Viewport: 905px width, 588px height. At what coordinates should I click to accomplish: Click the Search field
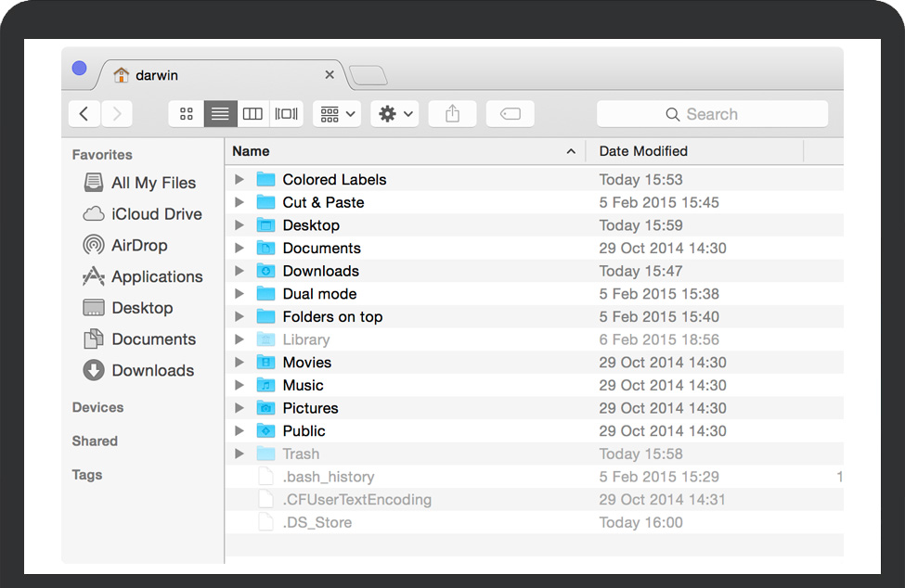(x=712, y=114)
